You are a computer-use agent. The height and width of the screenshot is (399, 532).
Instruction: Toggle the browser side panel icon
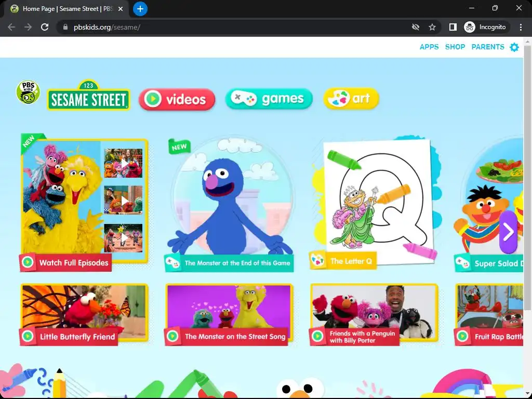[453, 27]
